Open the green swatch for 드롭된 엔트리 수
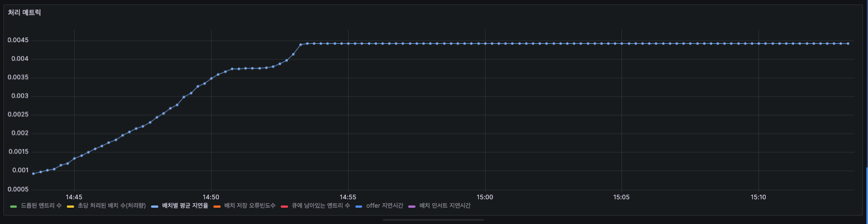This screenshot has height=224, width=868. point(13,207)
